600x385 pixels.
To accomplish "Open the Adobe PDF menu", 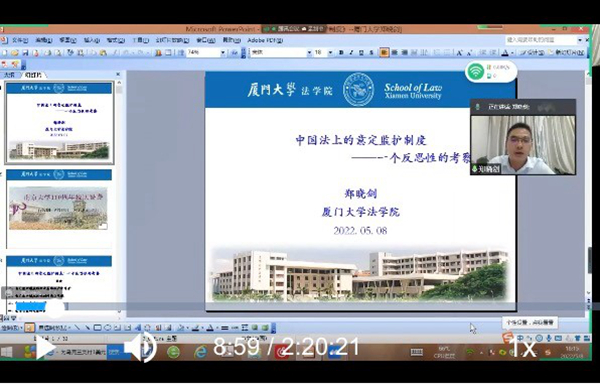I will click(265, 40).
